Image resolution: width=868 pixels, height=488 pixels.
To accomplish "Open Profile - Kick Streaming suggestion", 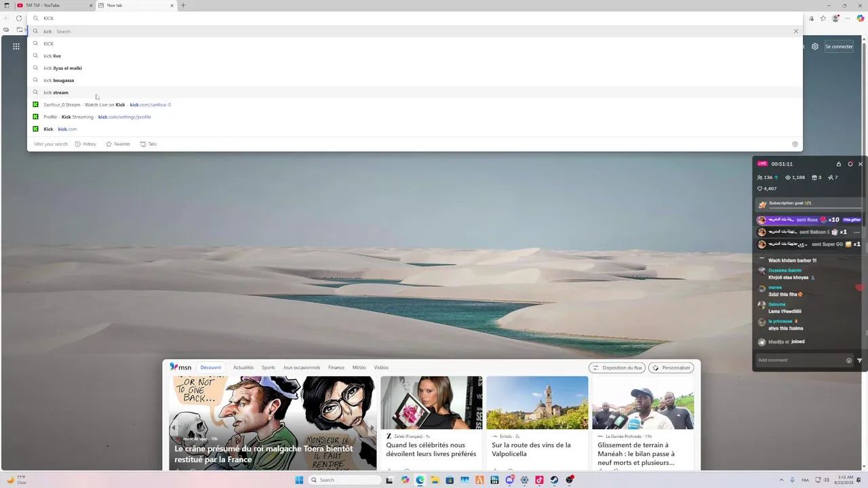I will [414, 117].
